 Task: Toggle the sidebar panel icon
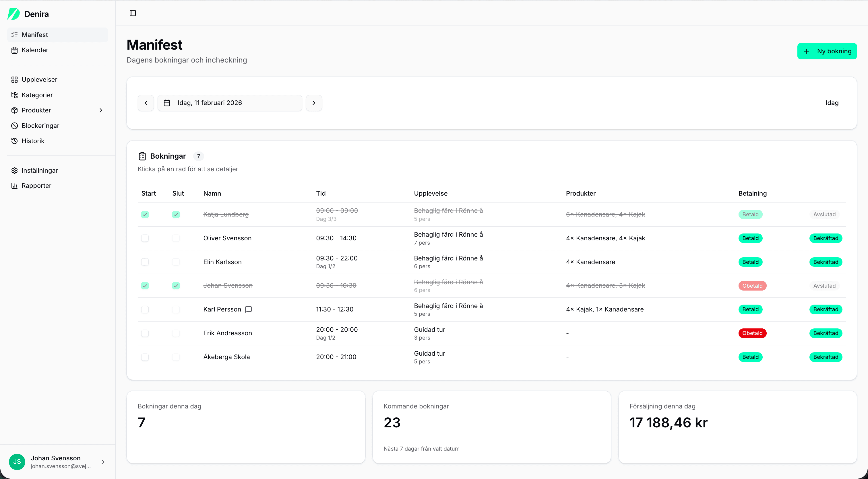tap(133, 13)
